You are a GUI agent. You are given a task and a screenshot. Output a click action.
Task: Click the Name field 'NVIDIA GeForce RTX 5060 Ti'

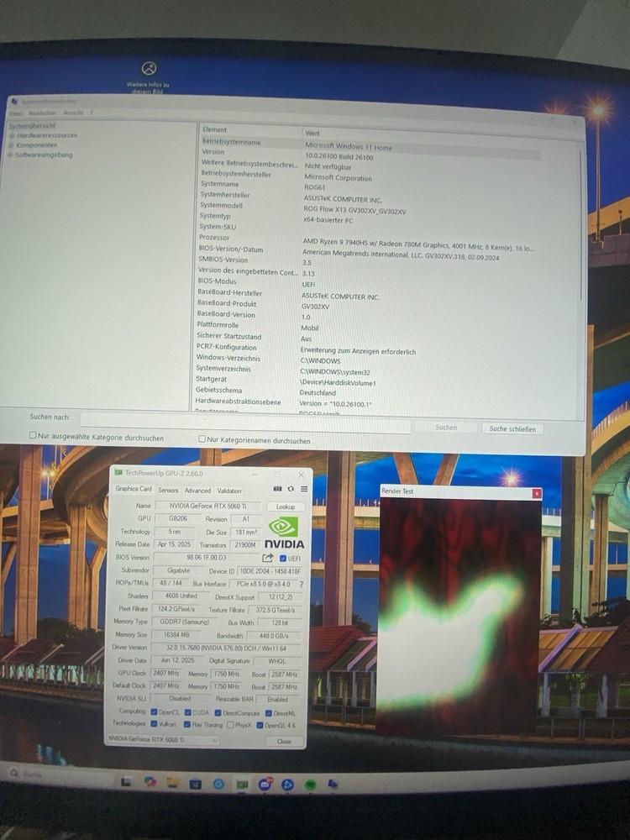(207, 505)
